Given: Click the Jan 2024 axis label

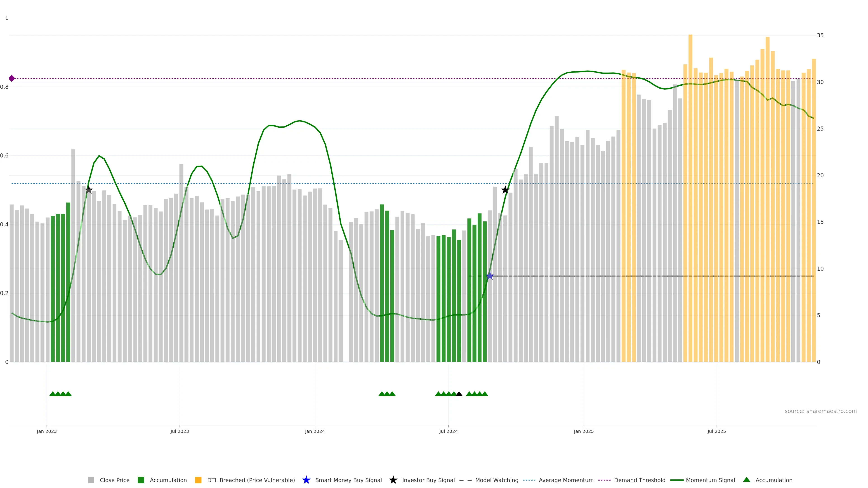Looking at the screenshot, I should click(x=315, y=432).
